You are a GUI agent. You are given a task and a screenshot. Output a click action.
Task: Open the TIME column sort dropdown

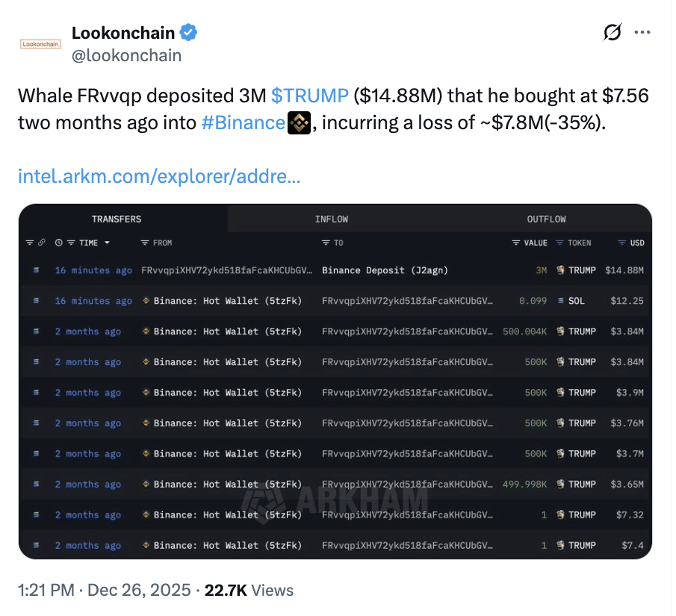(106, 243)
